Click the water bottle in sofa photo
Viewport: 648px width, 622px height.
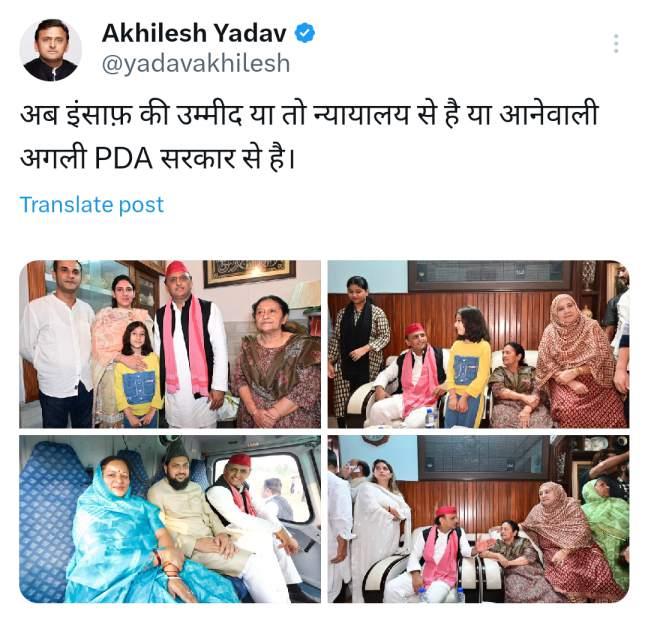[x=430, y=417]
